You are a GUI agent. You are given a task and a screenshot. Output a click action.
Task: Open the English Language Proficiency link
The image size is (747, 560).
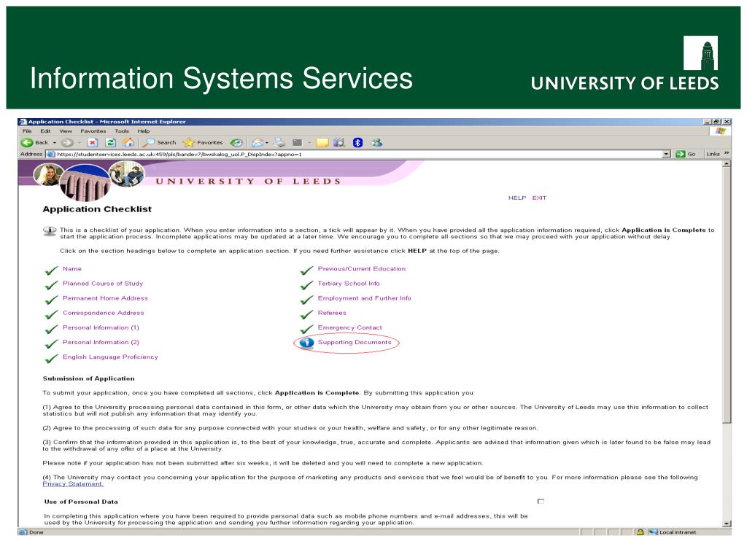[x=110, y=357]
